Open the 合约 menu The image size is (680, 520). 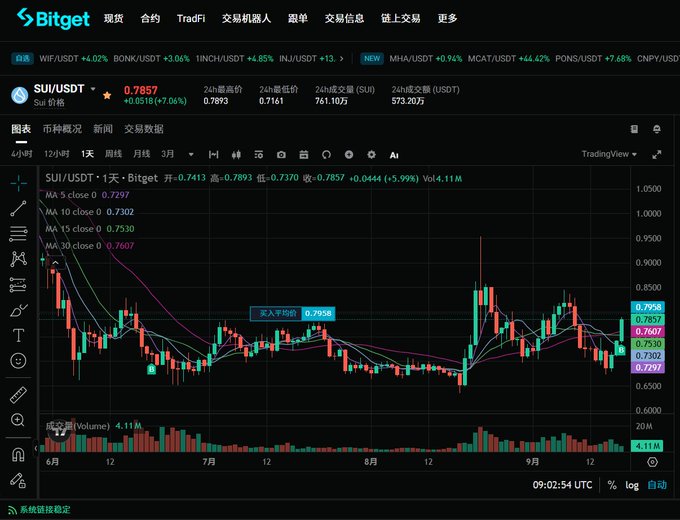click(150, 18)
